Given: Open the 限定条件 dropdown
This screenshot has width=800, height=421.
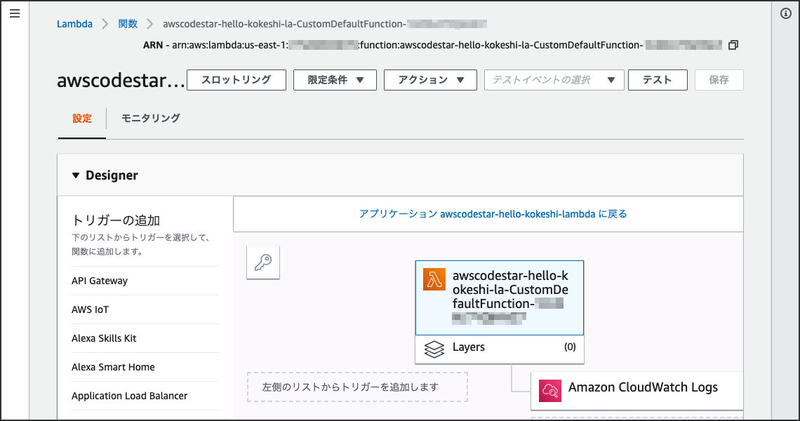Looking at the screenshot, I should click(335, 80).
